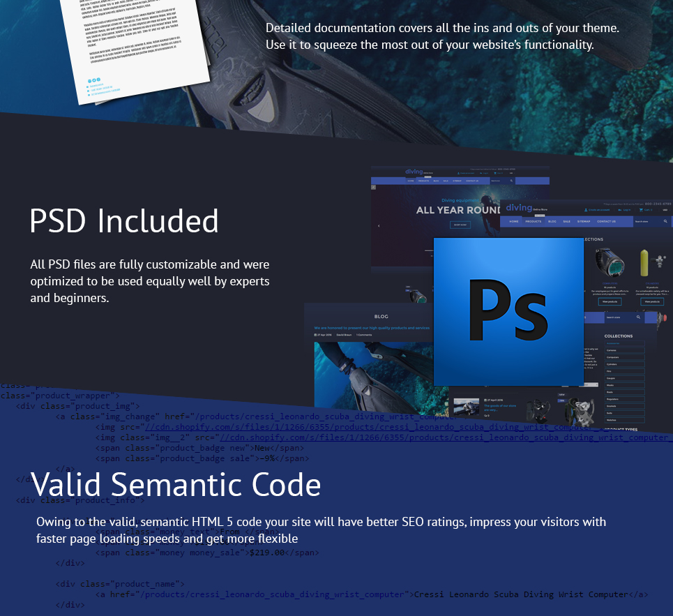Click the user icon beside Create an account
Screen dimensions: 673x616
pos(586,210)
